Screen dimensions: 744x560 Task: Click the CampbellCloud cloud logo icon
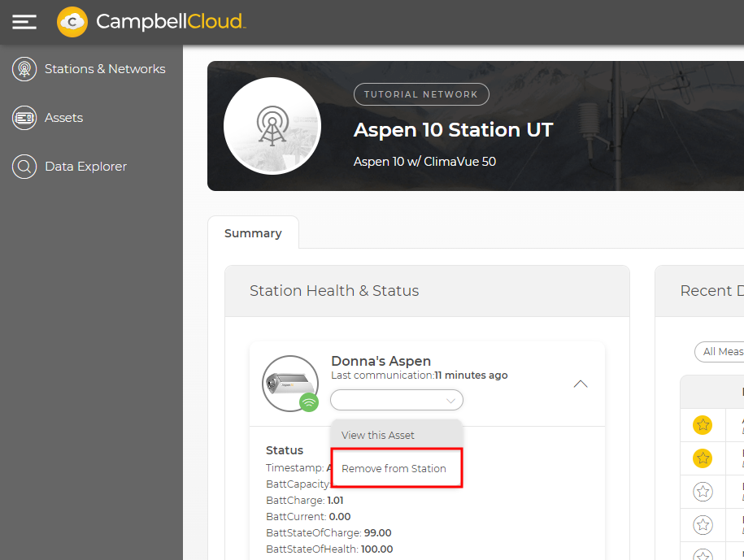tap(72, 22)
